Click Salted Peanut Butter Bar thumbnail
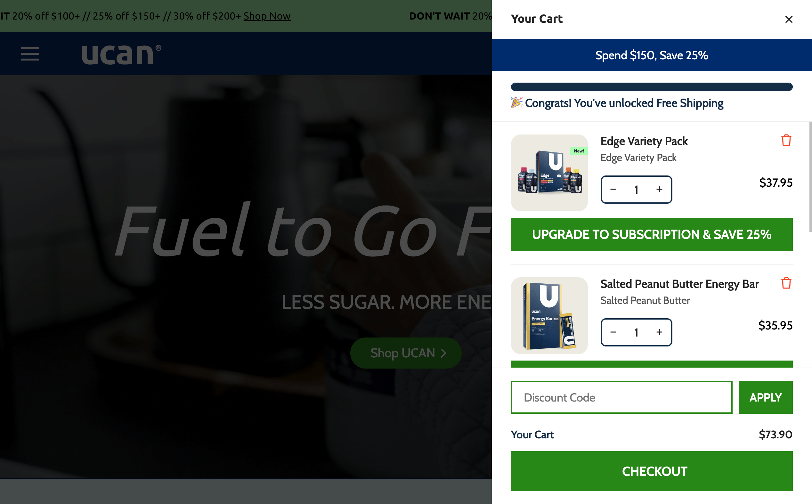 549,315
